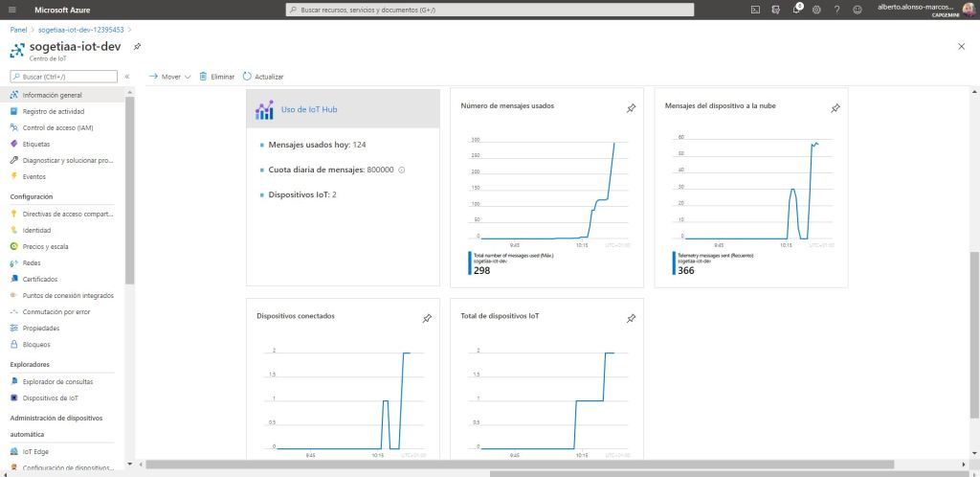Pin the 'Mensajes del dispositivo a la nube' chart
Image resolution: width=980 pixels, height=477 pixels.
click(835, 108)
